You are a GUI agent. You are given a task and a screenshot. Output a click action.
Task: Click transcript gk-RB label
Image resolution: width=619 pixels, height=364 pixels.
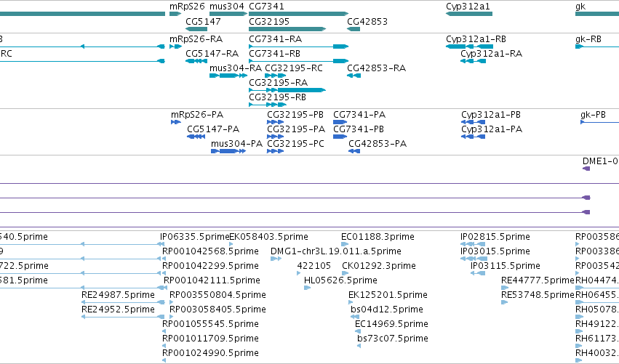[x=588, y=39]
